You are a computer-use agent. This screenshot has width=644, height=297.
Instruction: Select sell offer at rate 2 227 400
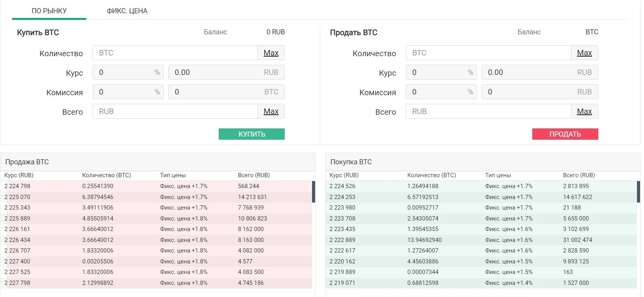coord(156,261)
